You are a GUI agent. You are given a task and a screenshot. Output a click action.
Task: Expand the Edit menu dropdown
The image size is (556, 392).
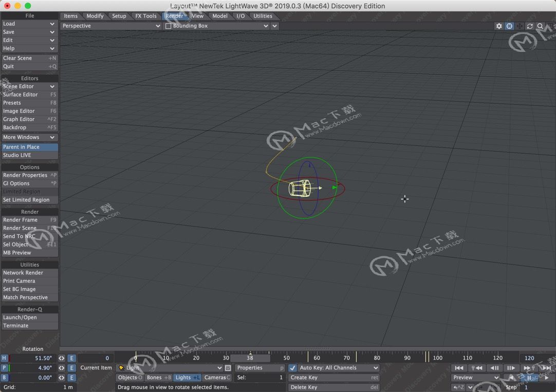tap(29, 40)
